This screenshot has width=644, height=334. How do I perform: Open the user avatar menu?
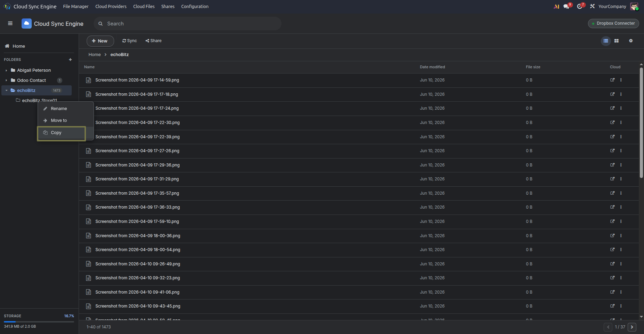(634, 6)
